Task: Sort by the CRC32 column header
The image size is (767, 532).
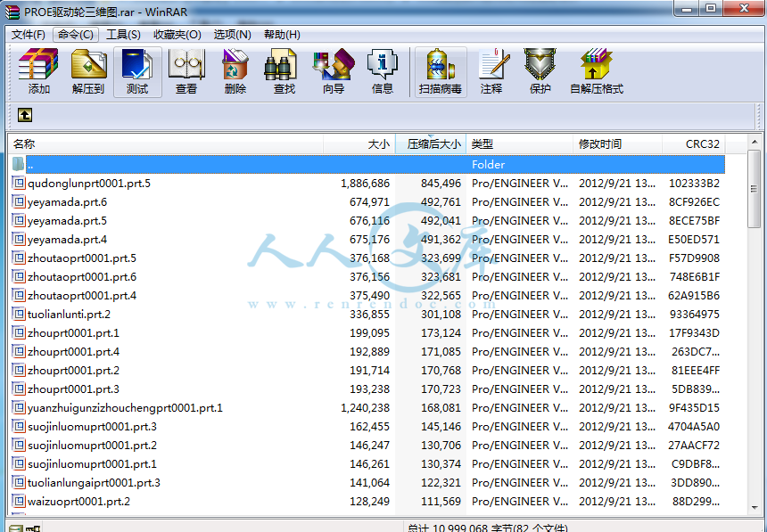Action: [694, 144]
